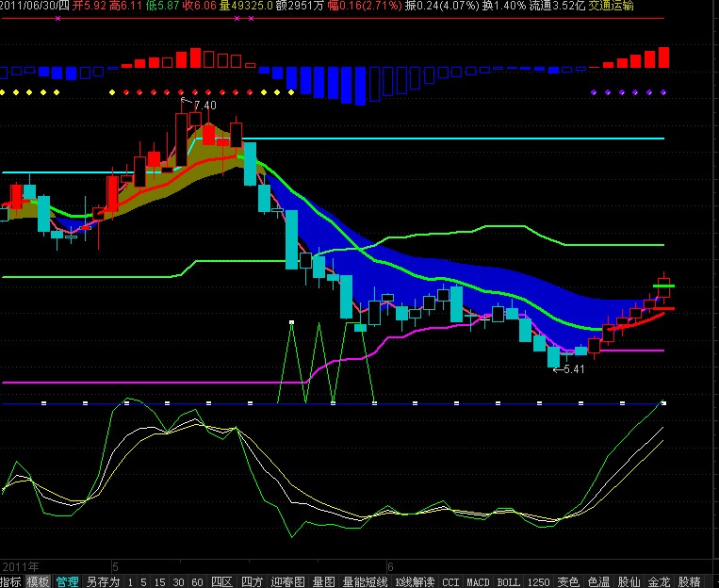Switch to the 1-minute period button
The image size is (719, 588).
coord(130,582)
